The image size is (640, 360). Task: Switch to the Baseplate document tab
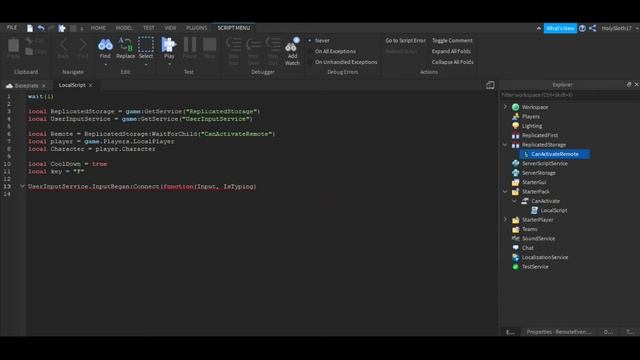click(26, 85)
